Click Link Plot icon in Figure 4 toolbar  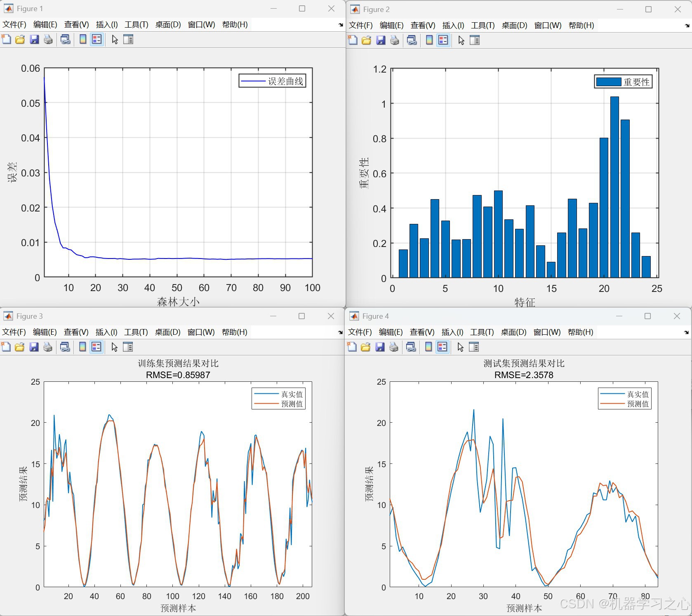(x=411, y=347)
